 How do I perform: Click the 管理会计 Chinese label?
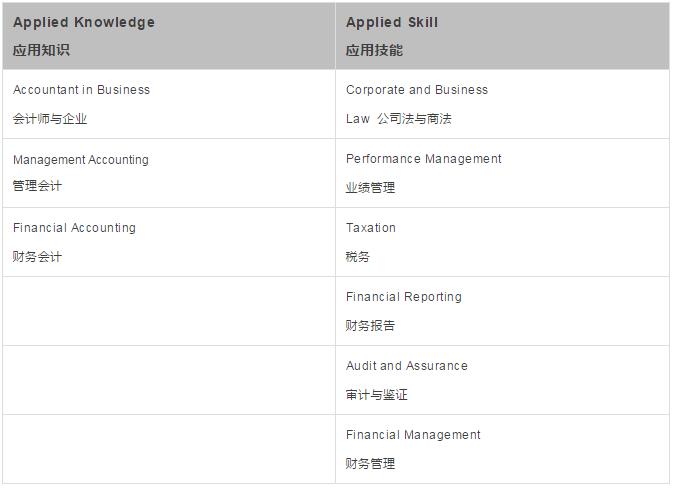[x=37, y=186]
